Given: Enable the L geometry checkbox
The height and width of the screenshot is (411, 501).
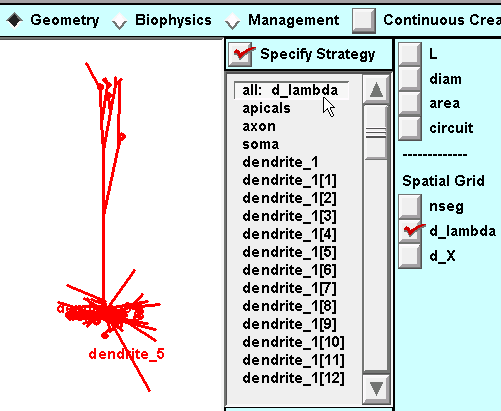Looking at the screenshot, I should (x=410, y=54).
